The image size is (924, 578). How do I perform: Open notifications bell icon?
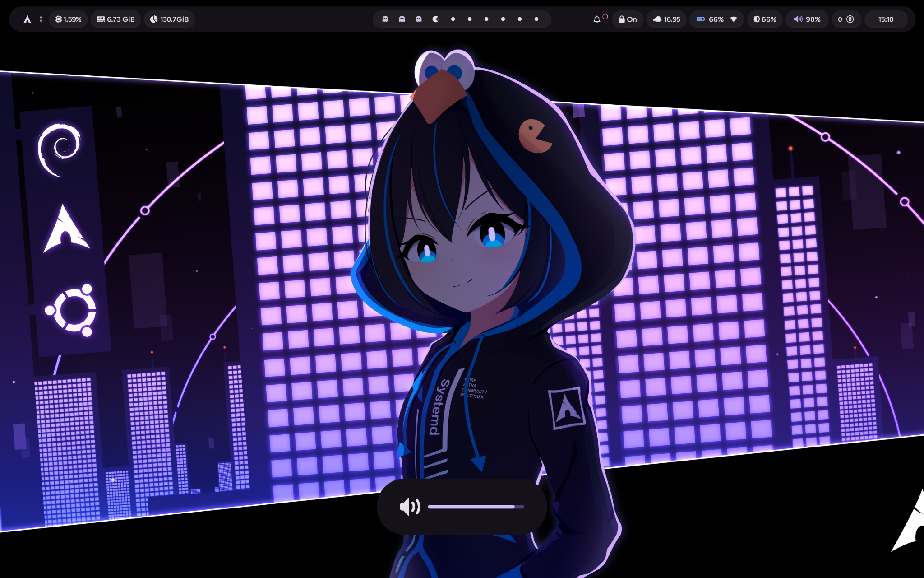click(x=597, y=19)
